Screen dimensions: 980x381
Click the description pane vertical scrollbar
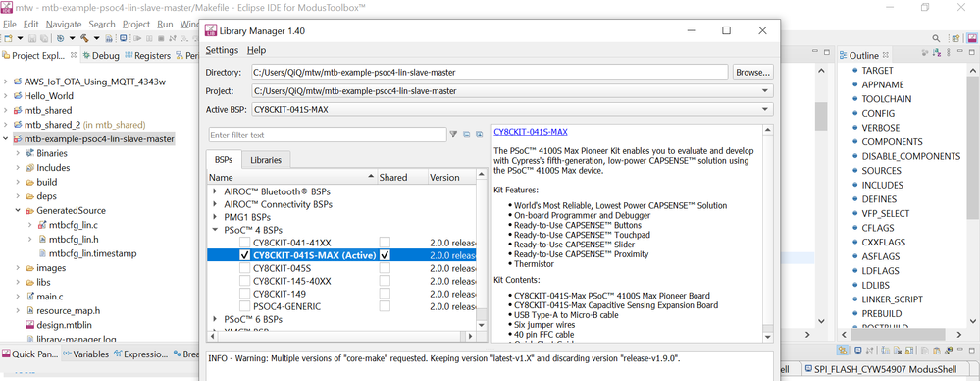point(768,234)
